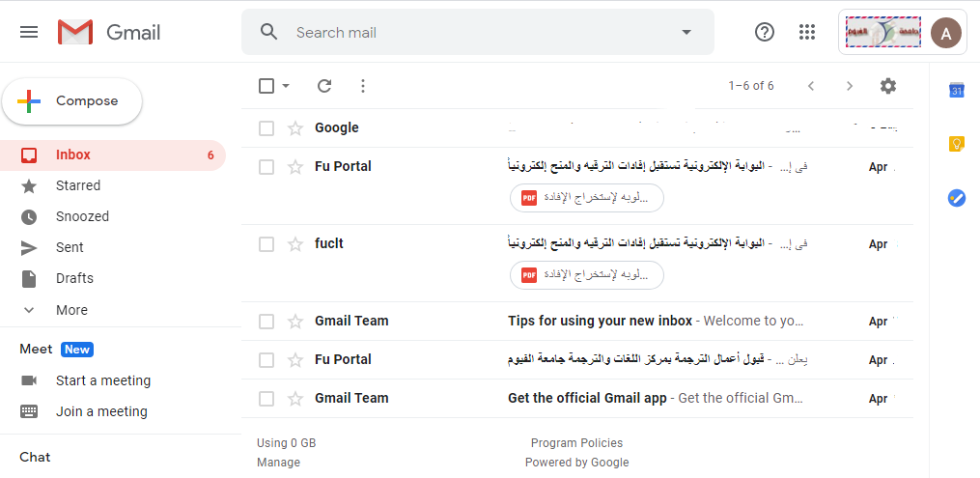Tick the select-all checkbox
The width and height of the screenshot is (980, 478).
[266, 86]
